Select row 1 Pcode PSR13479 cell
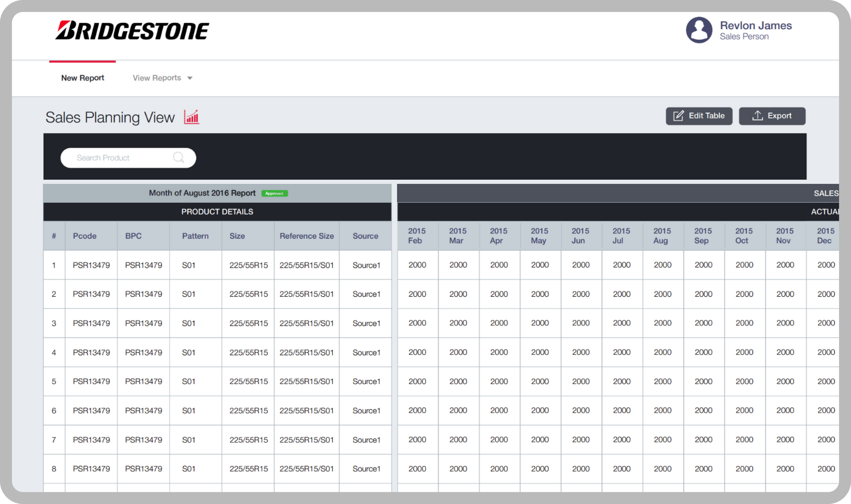This screenshot has width=851, height=504. 91,265
